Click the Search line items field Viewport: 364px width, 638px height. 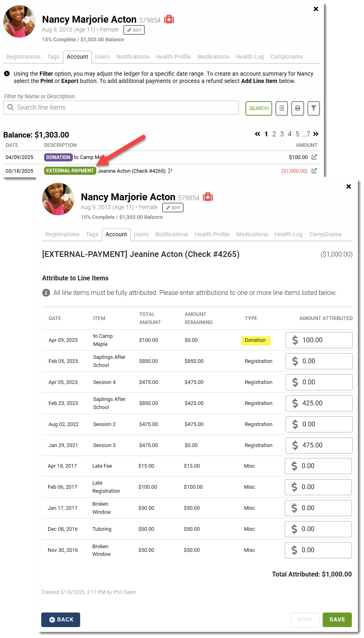pos(121,108)
